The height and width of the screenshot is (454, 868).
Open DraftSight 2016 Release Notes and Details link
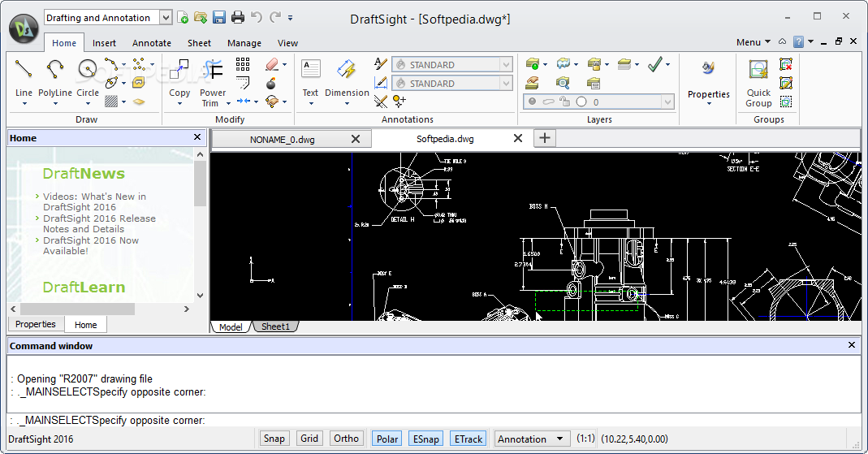(x=100, y=223)
